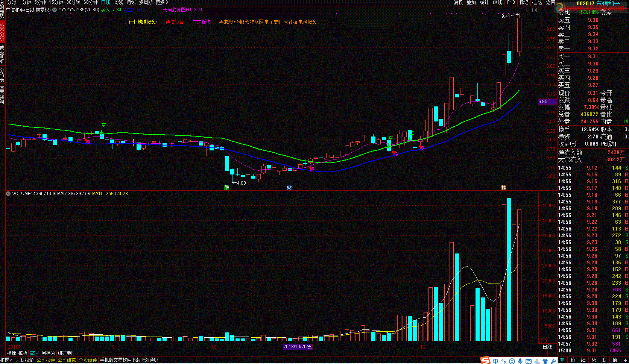This screenshot has height=364, width=629.
Task: Click the 手机版交易软件下载 link
Action: click(x=129, y=360)
